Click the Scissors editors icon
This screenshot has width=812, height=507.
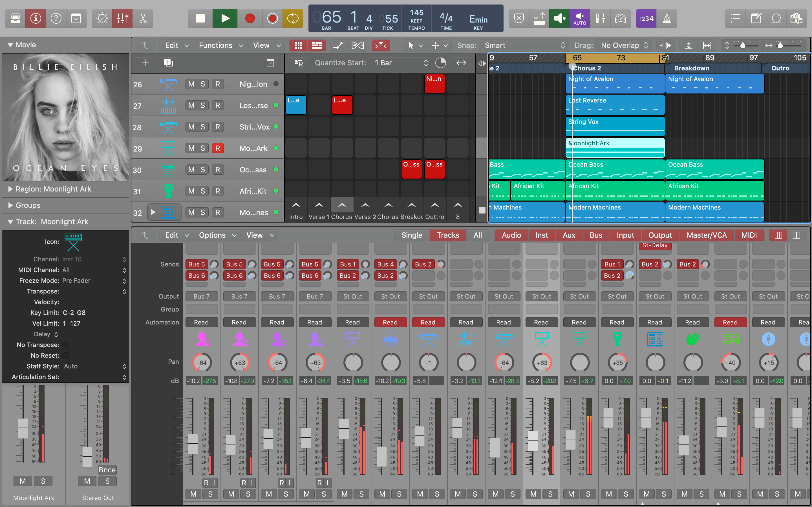(x=143, y=18)
